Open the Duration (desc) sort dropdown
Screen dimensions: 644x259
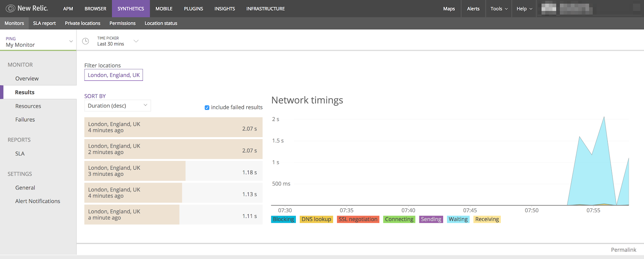click(118, 105)
